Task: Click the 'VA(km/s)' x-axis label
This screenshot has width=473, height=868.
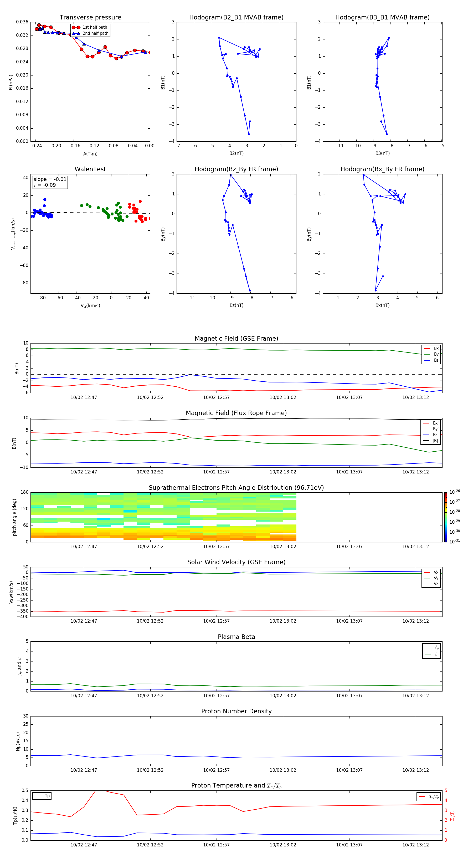Action: coord(90,306)
